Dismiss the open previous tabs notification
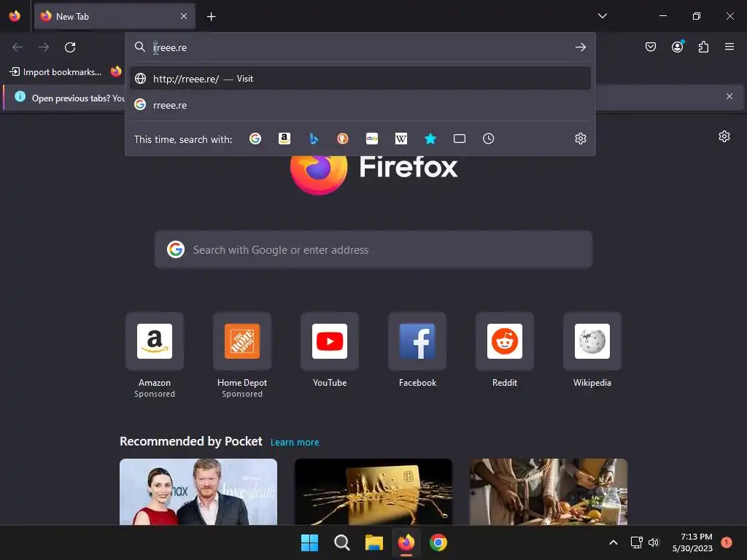Screen dimensions: 747x560 click(x=729, y=96)
